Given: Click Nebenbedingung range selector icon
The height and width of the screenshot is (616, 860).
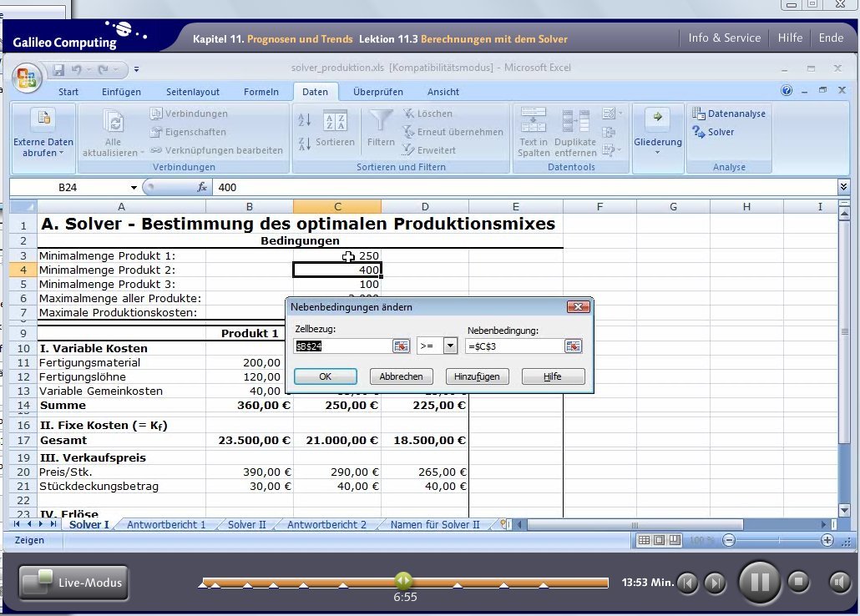Looking at the screenshot, I should pyautogui.click(x=573, y=346).
